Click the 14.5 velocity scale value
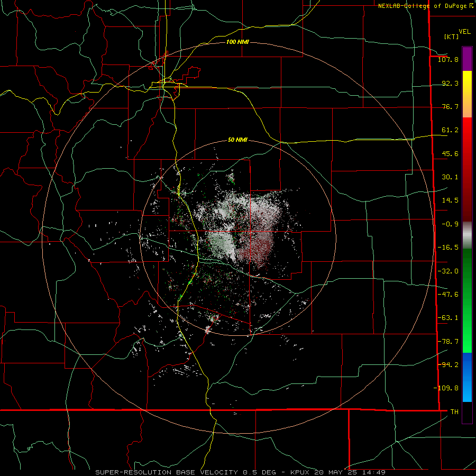 pyautogui.click(x=450, y=200)
